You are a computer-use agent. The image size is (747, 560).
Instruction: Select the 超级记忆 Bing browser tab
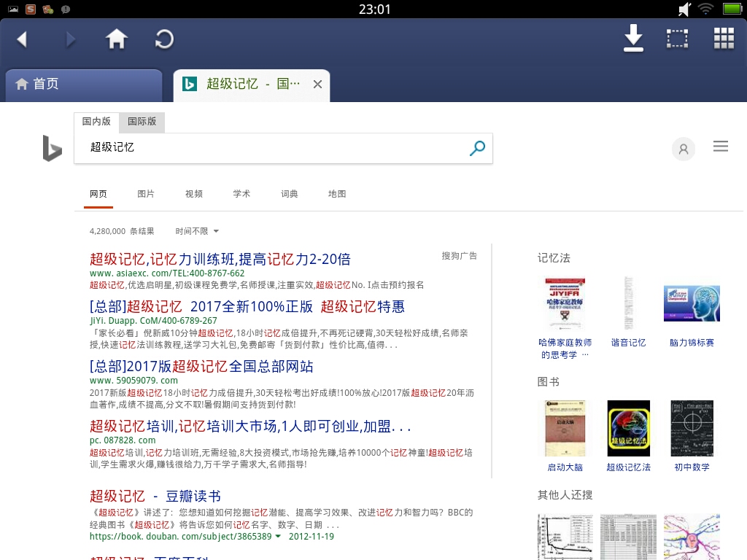click(x=252, y=85)
